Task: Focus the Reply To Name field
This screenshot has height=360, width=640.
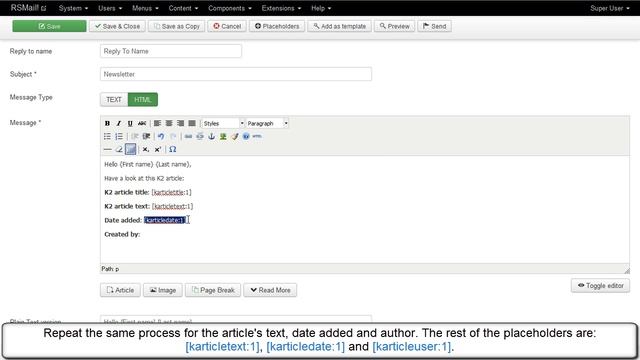Action: pyautogui.click(x=171, y=51)
